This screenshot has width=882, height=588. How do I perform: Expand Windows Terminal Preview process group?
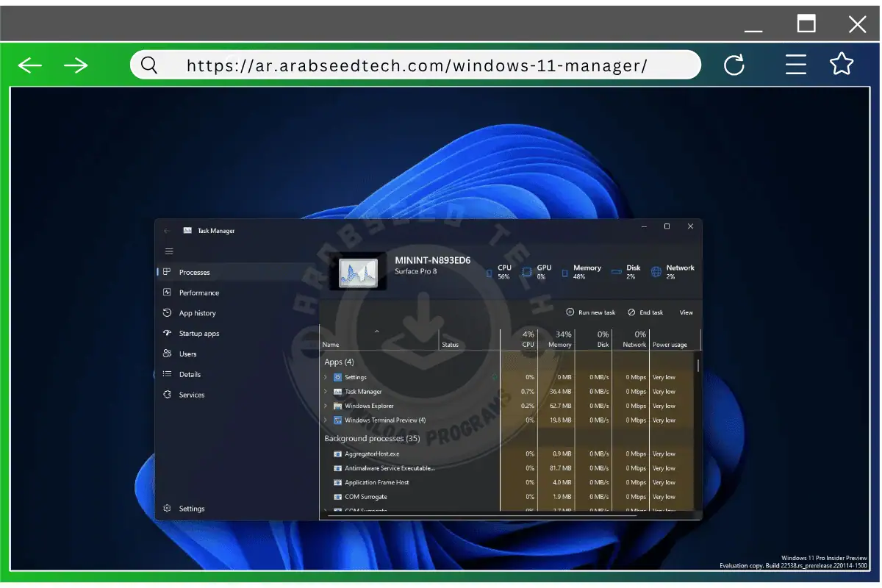point(326,420)
